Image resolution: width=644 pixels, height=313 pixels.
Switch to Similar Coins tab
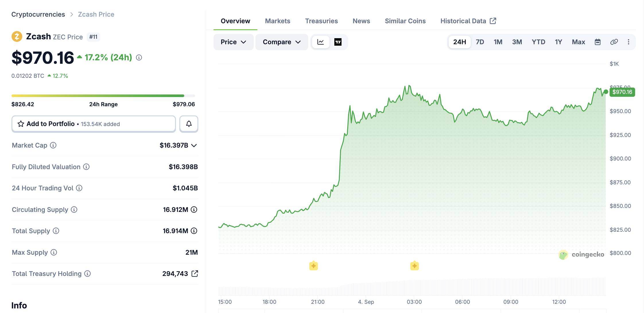click(x=405, y=21)
